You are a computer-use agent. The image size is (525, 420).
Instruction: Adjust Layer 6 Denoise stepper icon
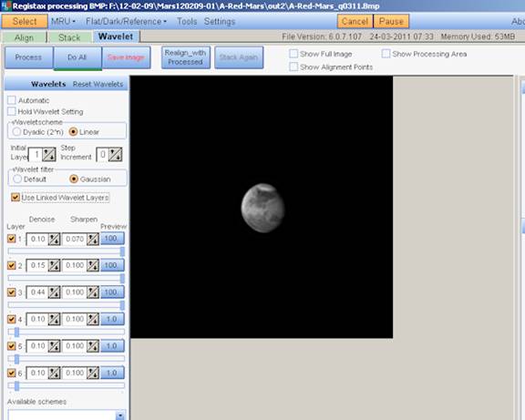[x=54, y=373]
